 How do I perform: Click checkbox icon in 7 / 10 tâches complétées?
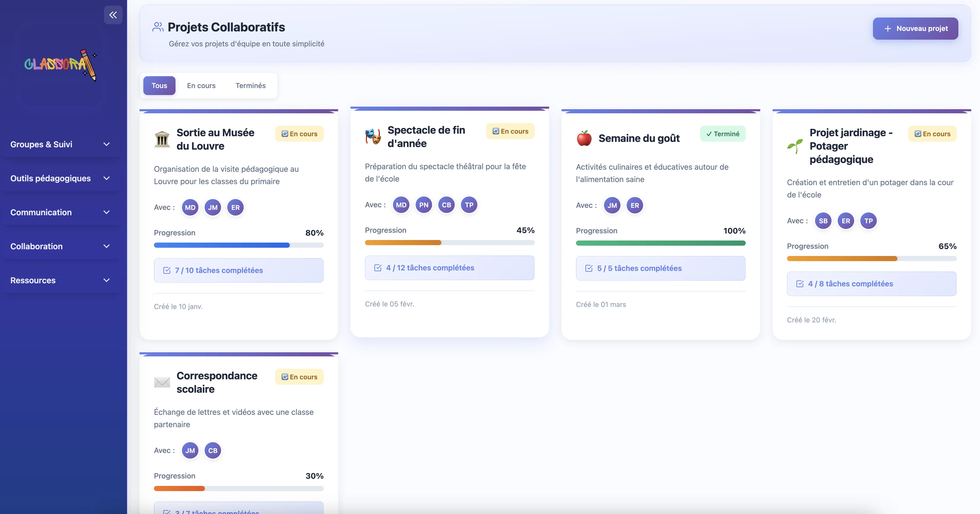[x=167, y=270]
